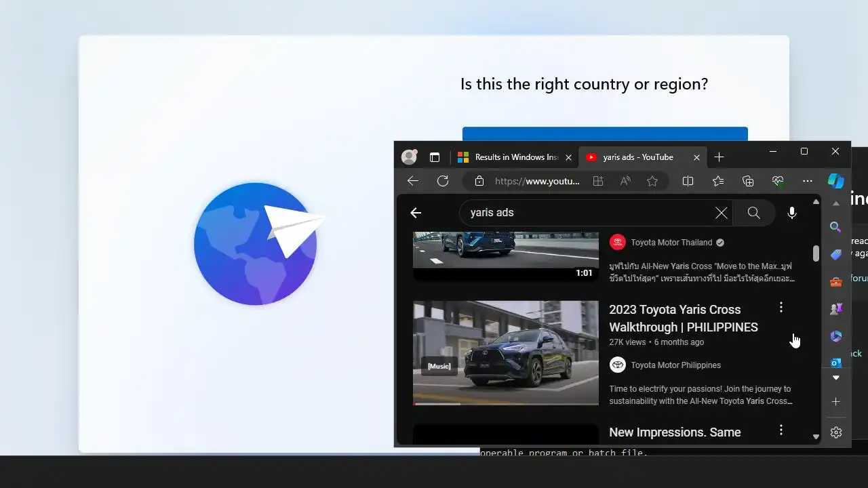Open Outlook in Edge sidebar

(836, 363)
